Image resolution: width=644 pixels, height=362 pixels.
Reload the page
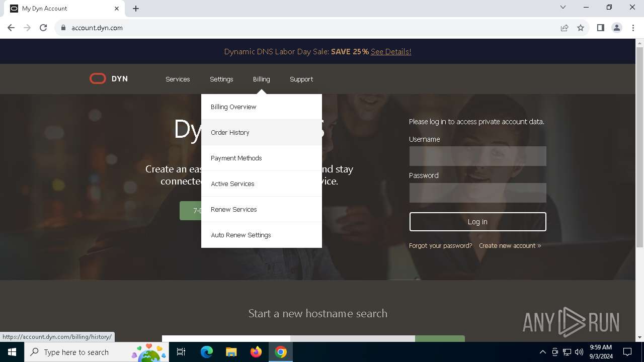click(43, 28)
